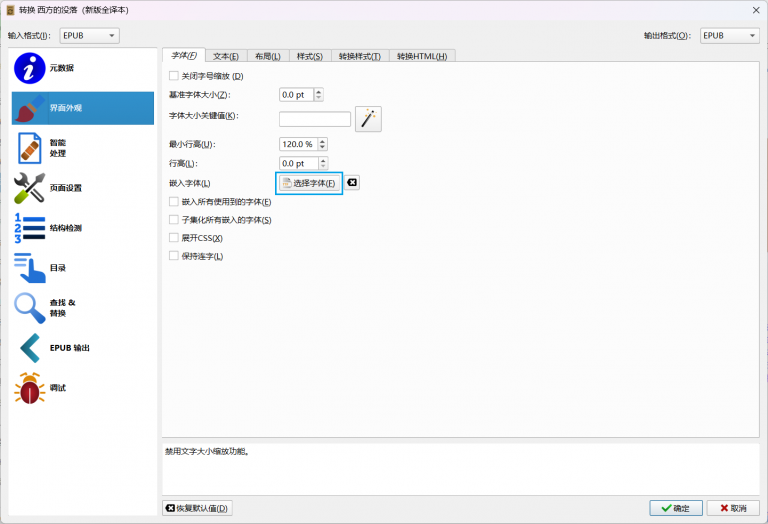Click the 确定 confirm button
Image resolution: width=768 pixels, height=524 pixels.
[675, 508]
